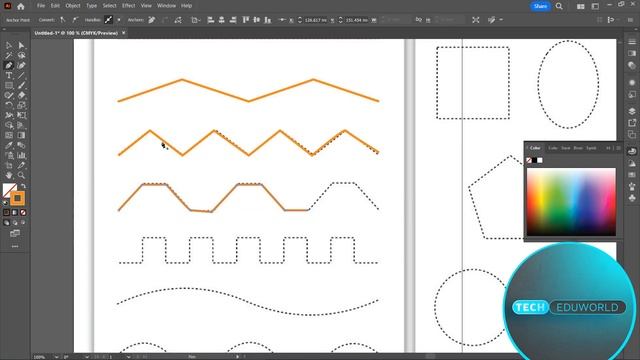Screen dimensions: 640x360
Task: Open the zoom level dropdown
Action: (56, 357)
